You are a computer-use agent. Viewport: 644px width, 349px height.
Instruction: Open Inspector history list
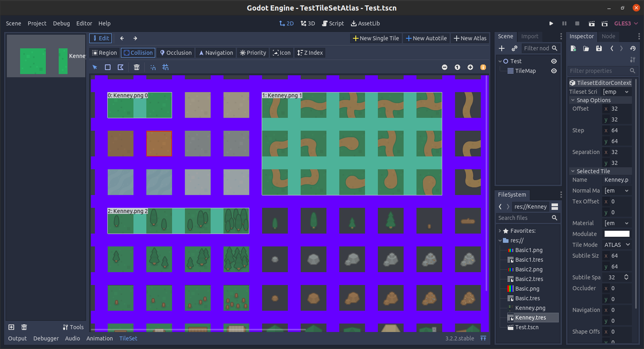pyautogui.click(x=633, y=48)
